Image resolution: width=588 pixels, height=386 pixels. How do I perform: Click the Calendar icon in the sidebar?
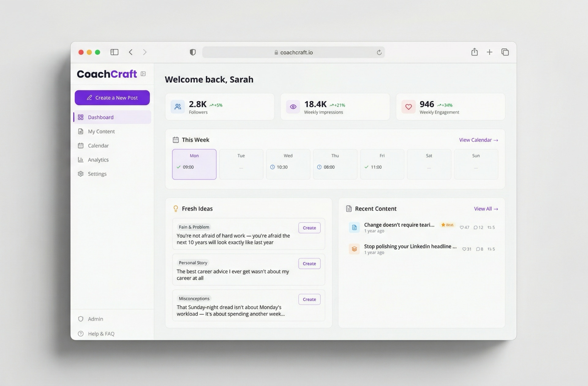tap(81, 146)
